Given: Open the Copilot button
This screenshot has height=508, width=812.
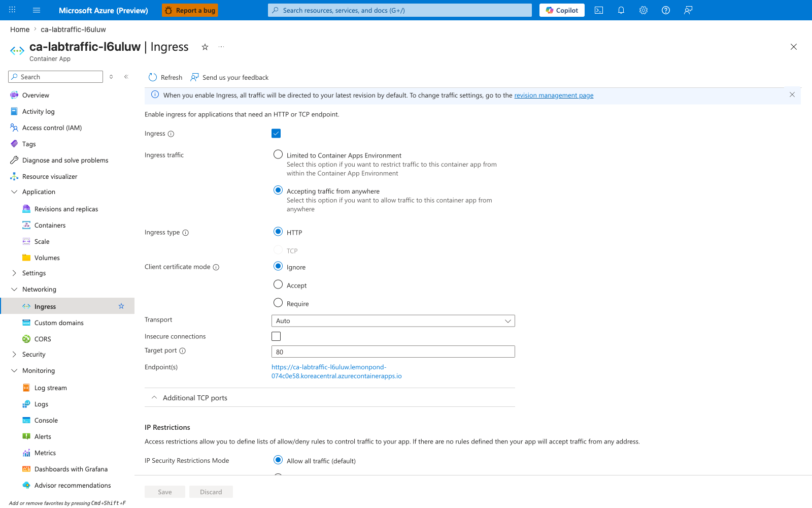Looking at the screenshot, I should pyautogui.click(x=562, y=10).
